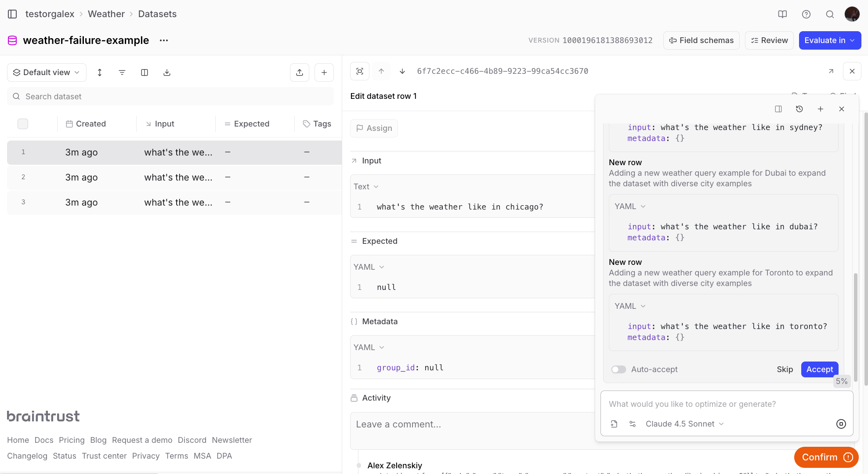868x474 pixels.
Task: Click the Input column header
Action: tap(160, 124)
